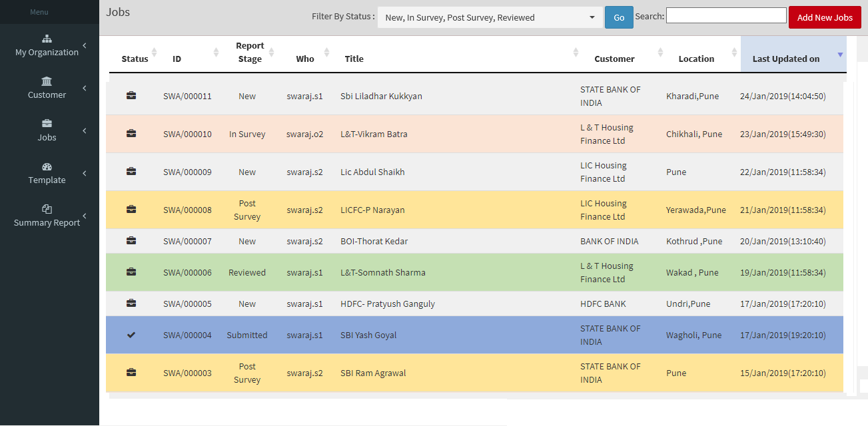868x426 pixels.
Task: Click briefcase status icon for SWA/000010
Action: 131,134
